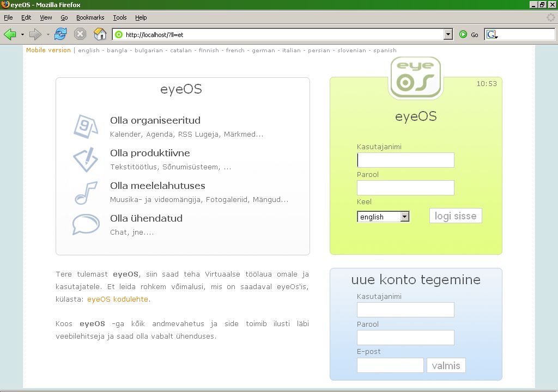This screenshot has width=558, height=392.
Task: Click the grey Forward arrow button
Action: pos(35,34)
